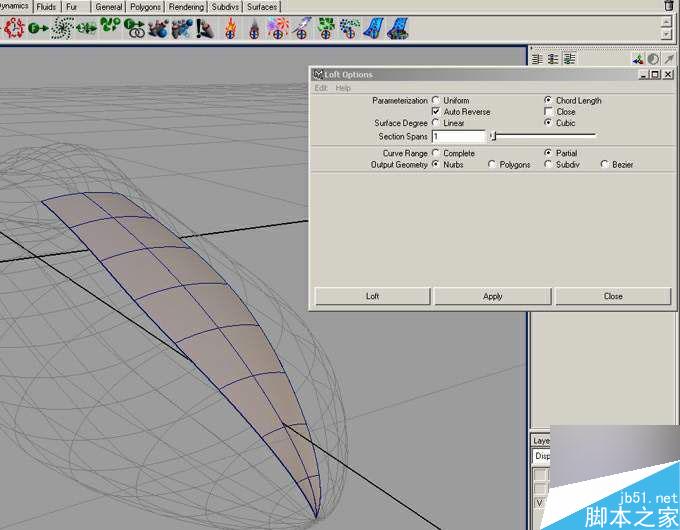Click the fireworks effect shelf icon
The image size is (680, 530).
tap(278, 27)
